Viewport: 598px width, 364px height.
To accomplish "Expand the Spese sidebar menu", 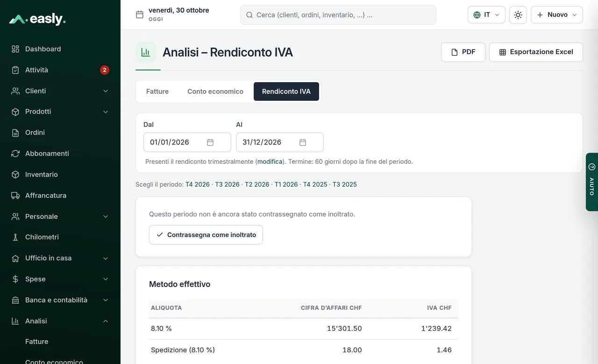I will [x=106, y=279].
